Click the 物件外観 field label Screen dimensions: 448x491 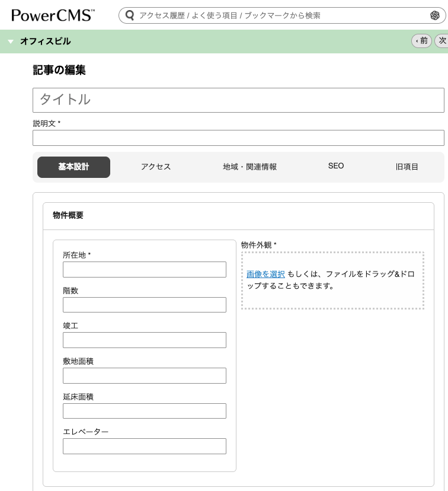[x=258, y=245]
